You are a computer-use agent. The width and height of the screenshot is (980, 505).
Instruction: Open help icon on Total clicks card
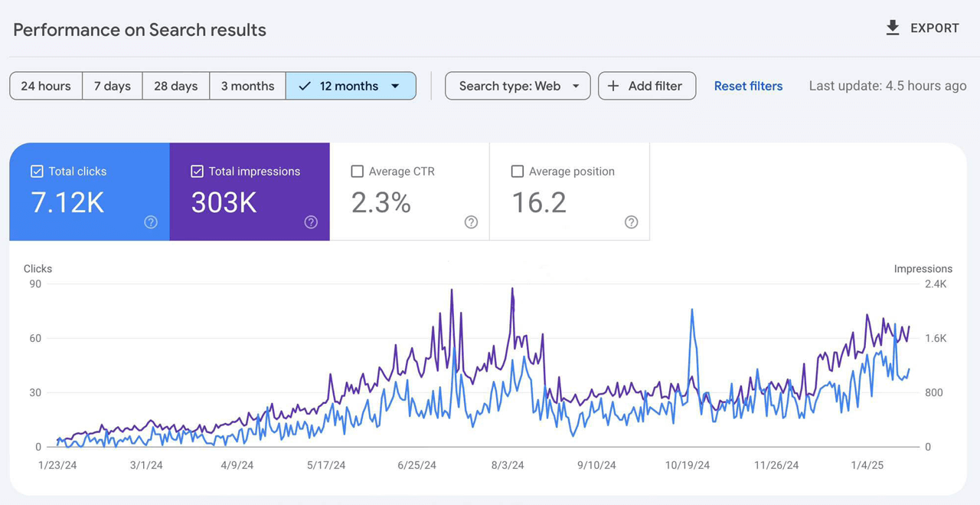(151, 222)
